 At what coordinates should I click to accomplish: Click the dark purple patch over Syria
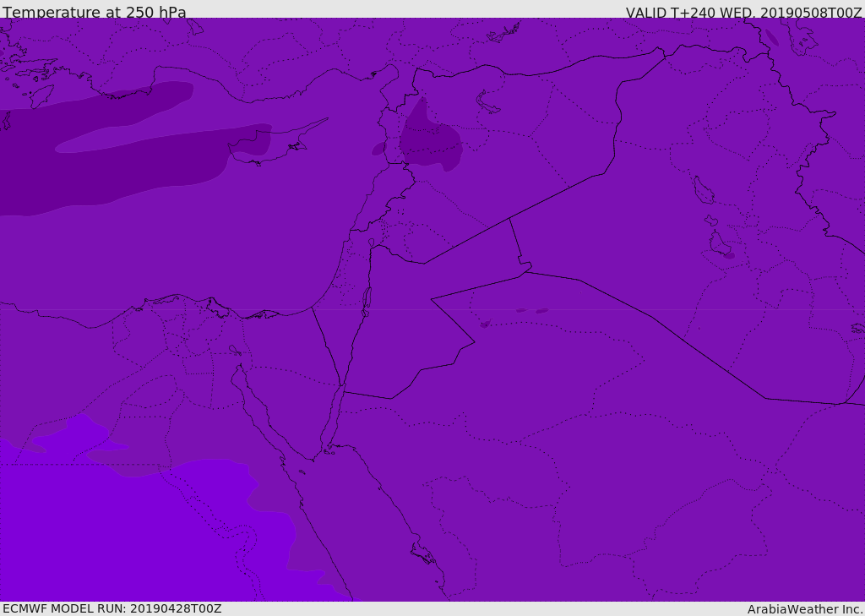[x=430, y=136]
